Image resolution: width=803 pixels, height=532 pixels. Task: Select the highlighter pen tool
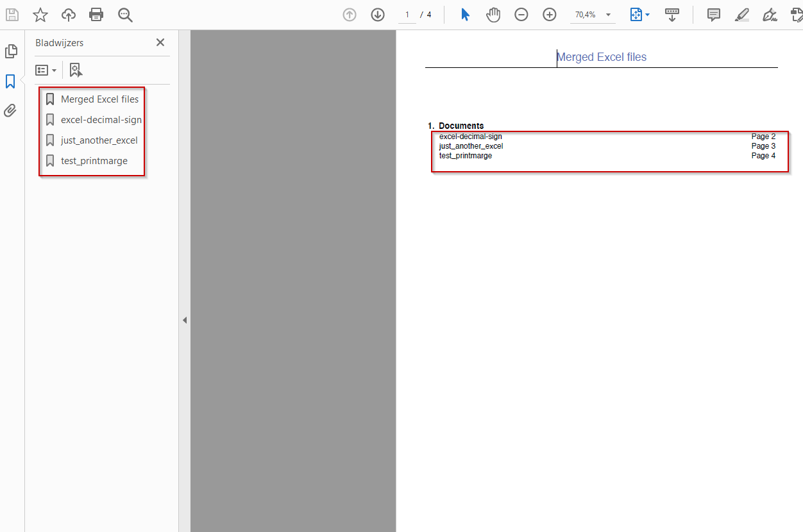(x=742, y=15)
